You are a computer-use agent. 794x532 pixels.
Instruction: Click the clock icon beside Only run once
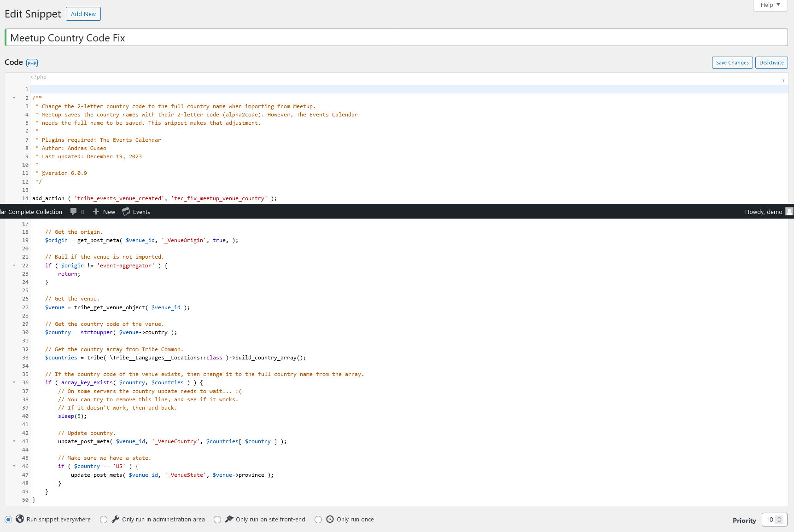click(330, 519)
